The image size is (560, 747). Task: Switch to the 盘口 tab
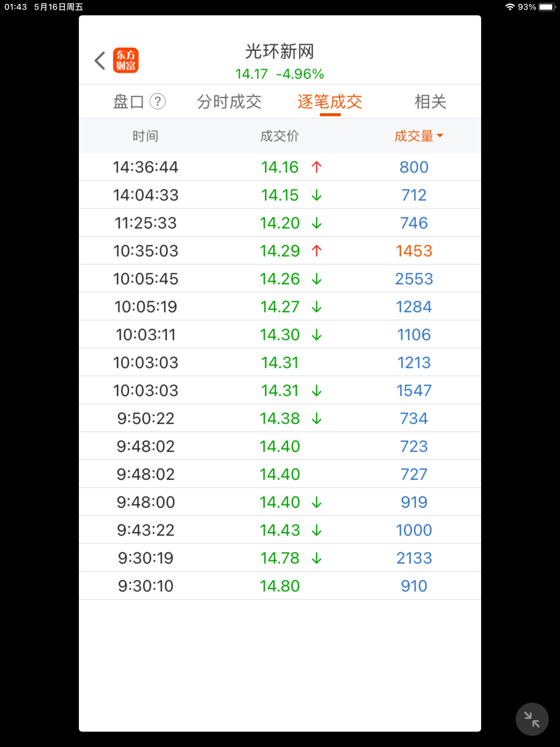(129, 102)
